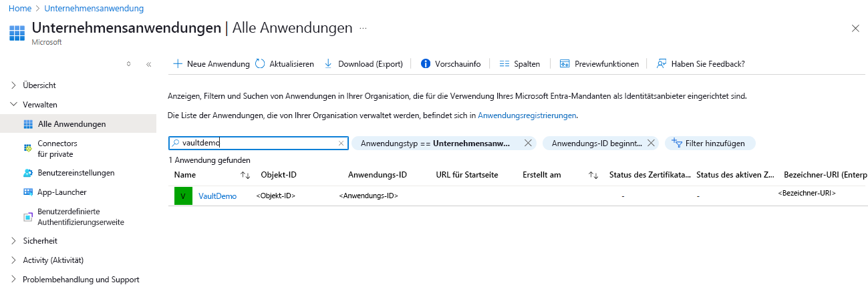Focus the search box containing vaultdemo
The width and height of the screenshot is (868, 297).
[258, 143]
